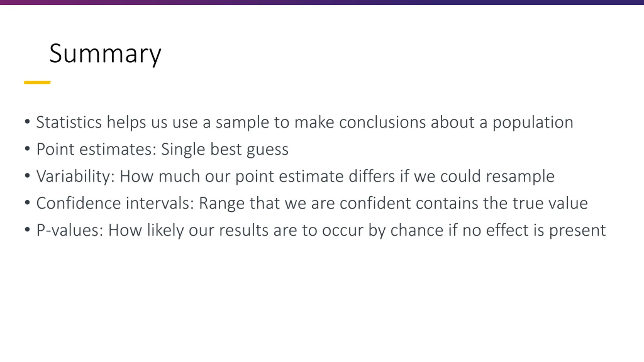The width and height of the screenshot is (644, 362).
Task: Click the Confidence intervals label
Action: [115, 203]
